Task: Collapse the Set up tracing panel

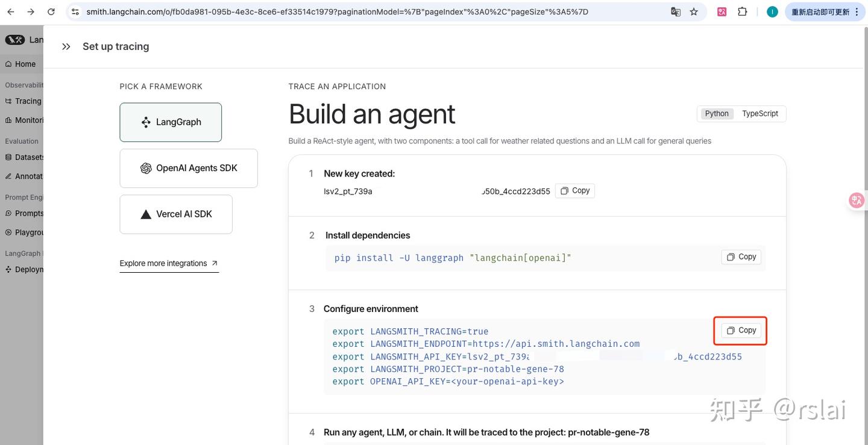Action: tap(66, 46)
